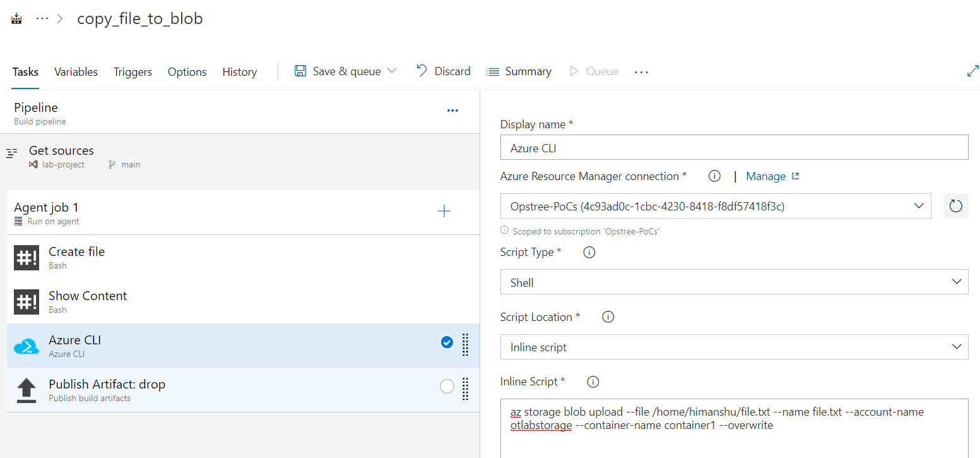Viewport: 980px width, 458px height.
Task: Edit the Display name field
Action: (734, 147)
